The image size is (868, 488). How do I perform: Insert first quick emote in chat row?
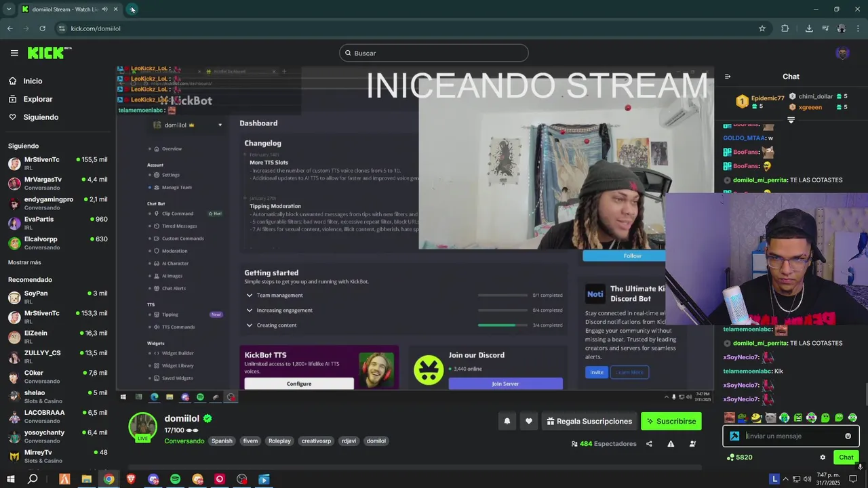click(x=729, y=418)
